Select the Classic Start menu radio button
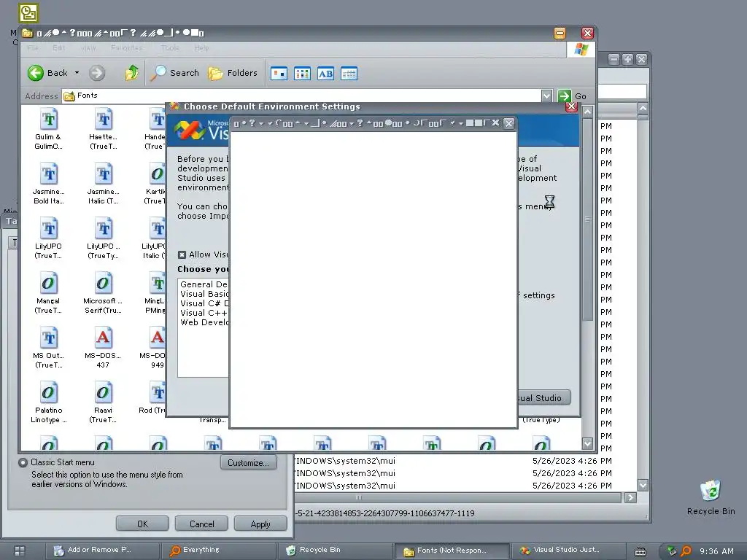The width and height of the screenshot is (747, 560). 23,462
